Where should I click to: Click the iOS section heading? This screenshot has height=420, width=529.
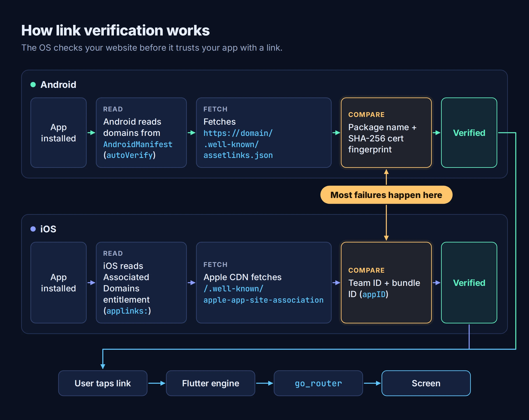point(48,229)
